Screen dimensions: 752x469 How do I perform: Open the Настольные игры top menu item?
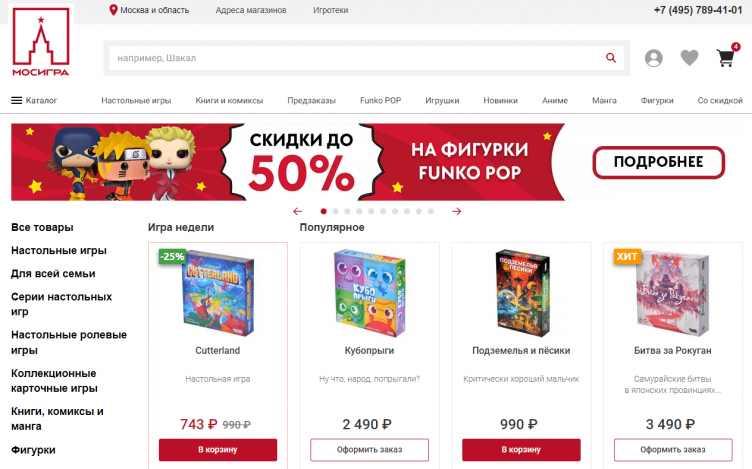136,101
